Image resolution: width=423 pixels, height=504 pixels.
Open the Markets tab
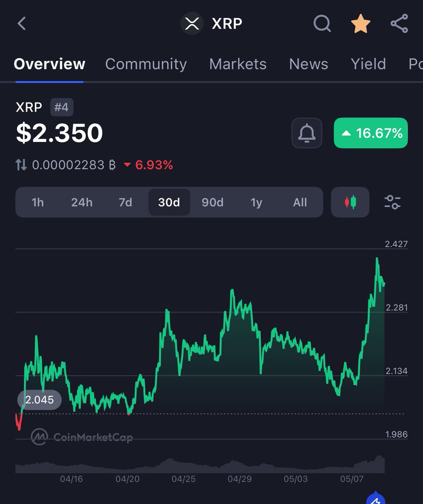pyautogui.click(x=238, y=64)
